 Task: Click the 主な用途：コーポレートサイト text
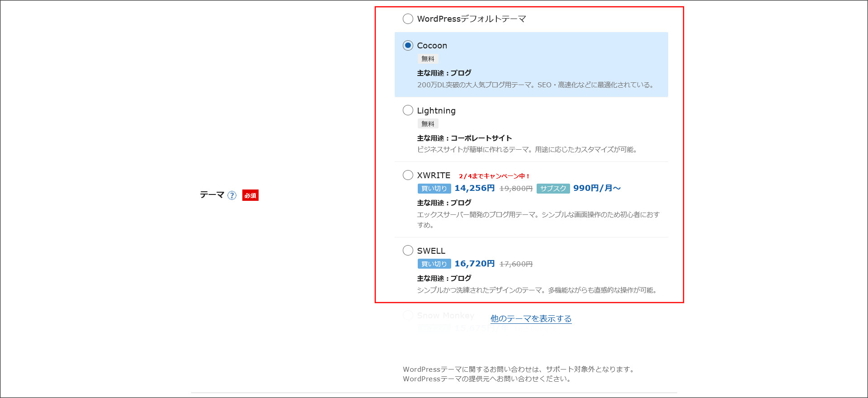pos(464,138)
